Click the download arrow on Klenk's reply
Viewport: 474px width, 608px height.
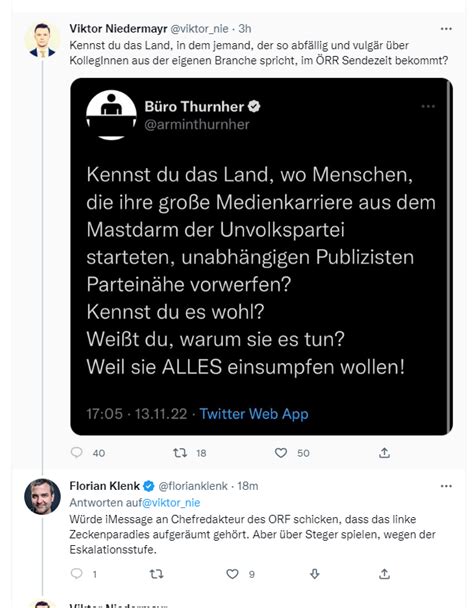click(x=315, y=573)
